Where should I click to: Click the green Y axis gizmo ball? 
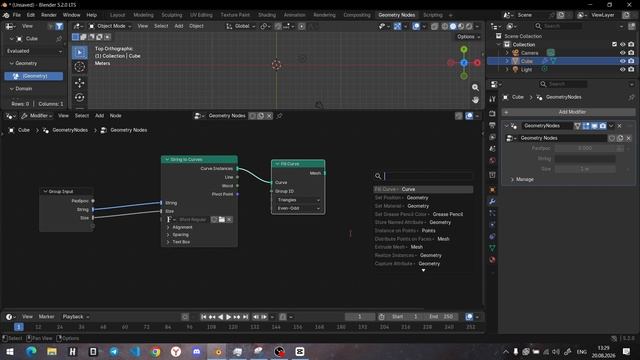pos(464,49)
